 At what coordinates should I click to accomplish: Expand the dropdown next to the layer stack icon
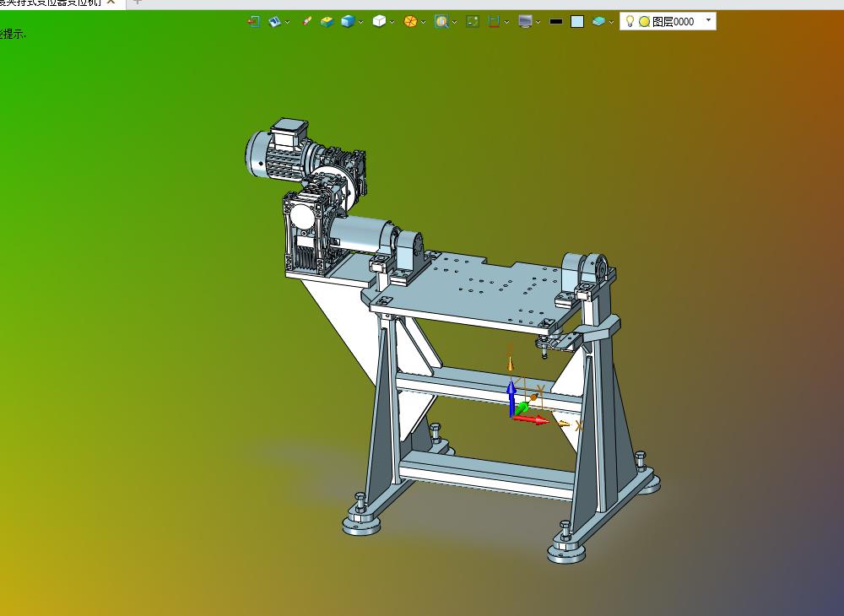[611, 22]
